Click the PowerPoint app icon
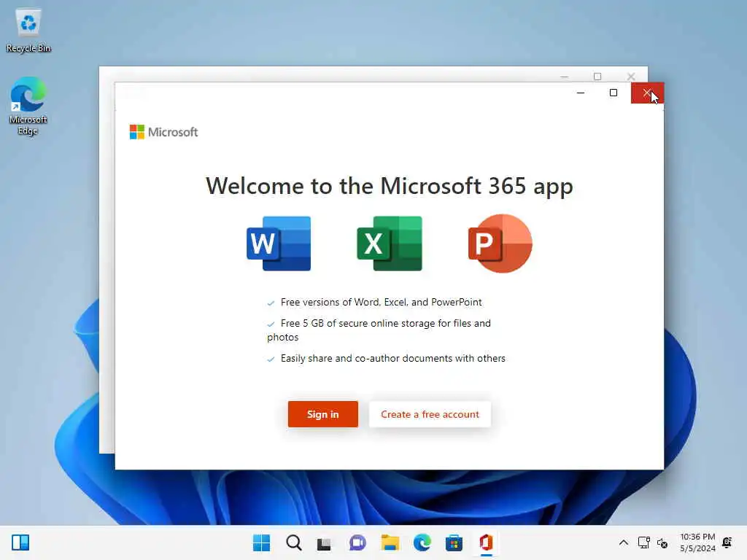The image size is (747, 560). (500, 244)
